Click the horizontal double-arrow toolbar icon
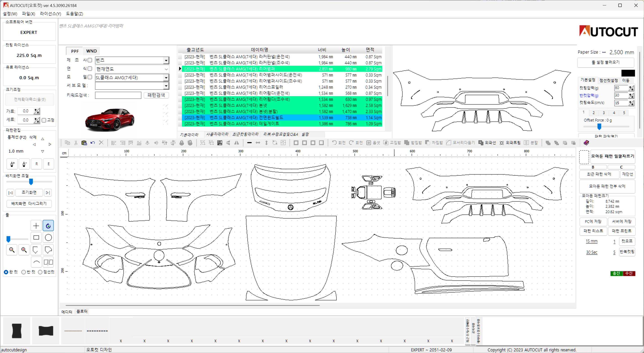 click(258, 143)
